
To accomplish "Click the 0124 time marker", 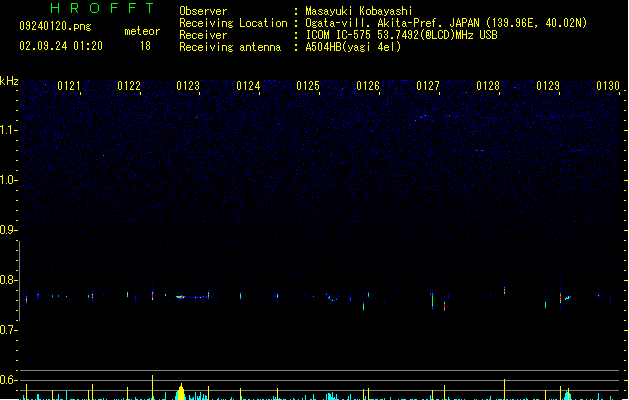I will pos(248,86).
